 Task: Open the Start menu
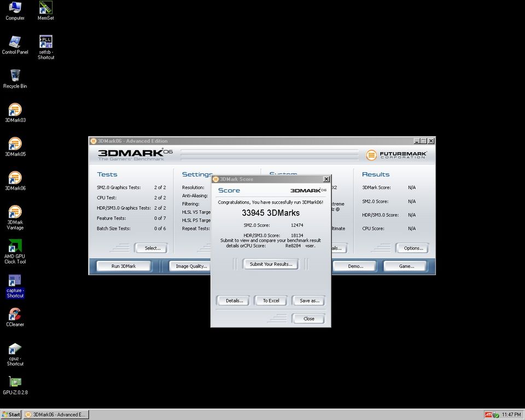tap(11, 415)
